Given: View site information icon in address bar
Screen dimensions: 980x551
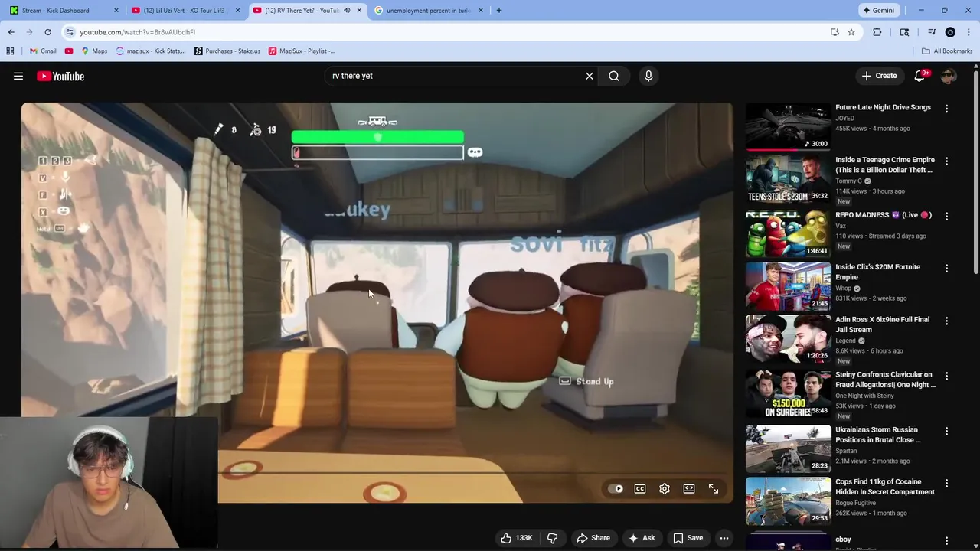Looking at the screenshot, I should 70,32.
